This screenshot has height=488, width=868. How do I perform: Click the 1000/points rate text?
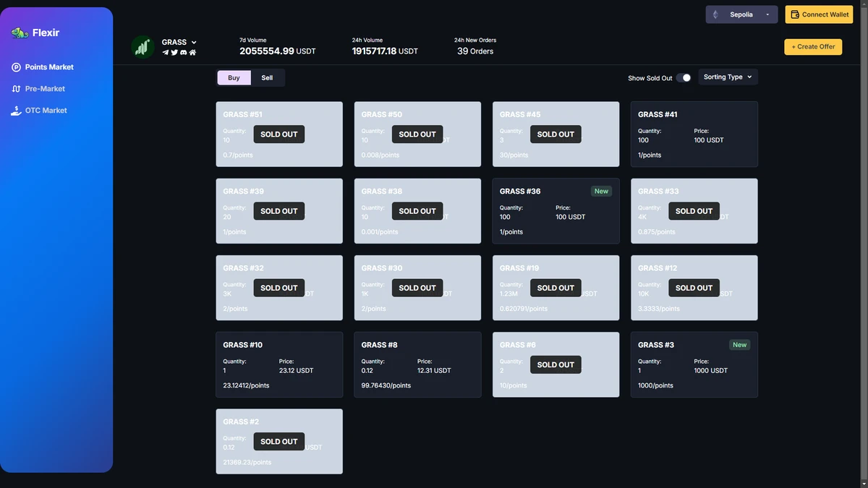coord(655,385)
